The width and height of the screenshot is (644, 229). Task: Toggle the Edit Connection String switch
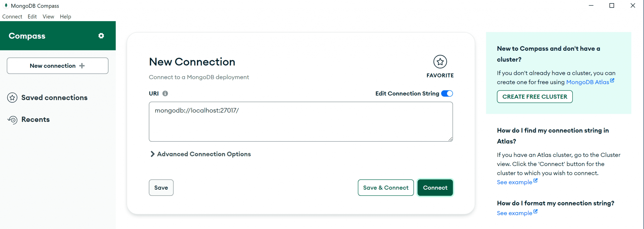tap(447, 94)
